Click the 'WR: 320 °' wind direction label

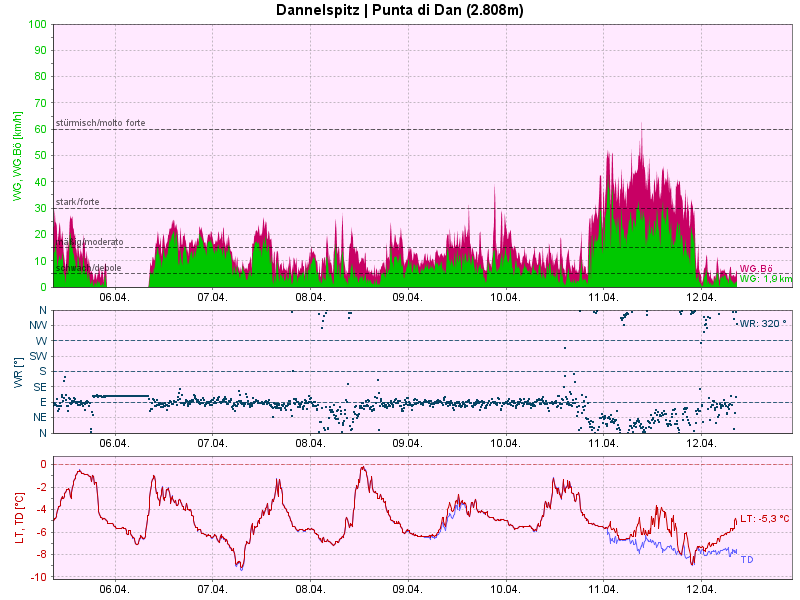[x=761, y=323]
